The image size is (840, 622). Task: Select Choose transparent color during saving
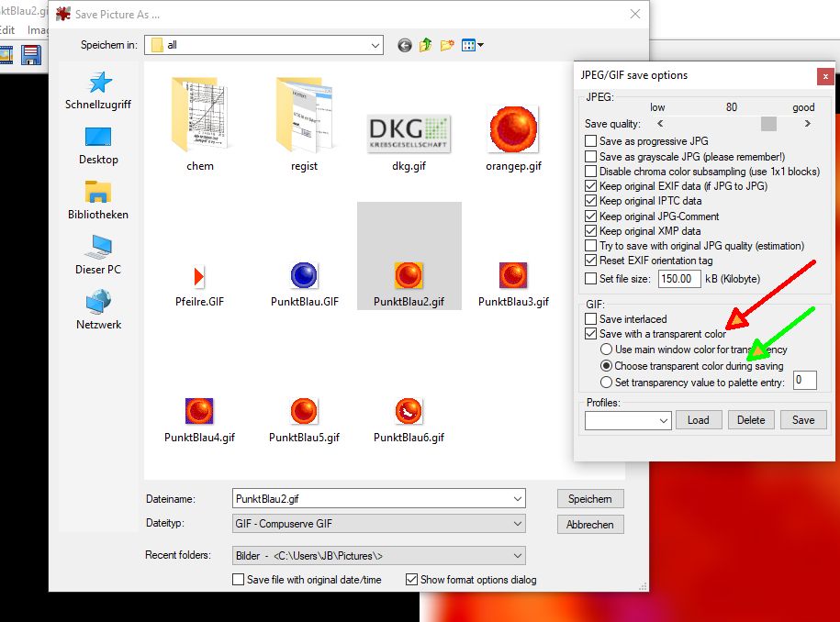coord(607,366)
